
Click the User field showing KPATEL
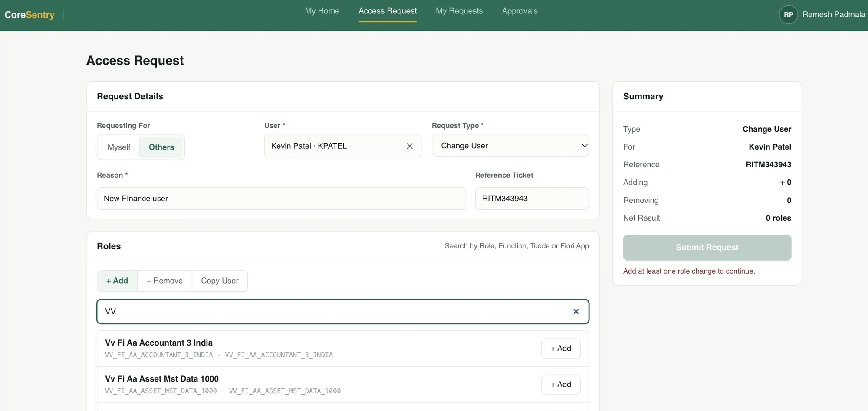point(342,146)
